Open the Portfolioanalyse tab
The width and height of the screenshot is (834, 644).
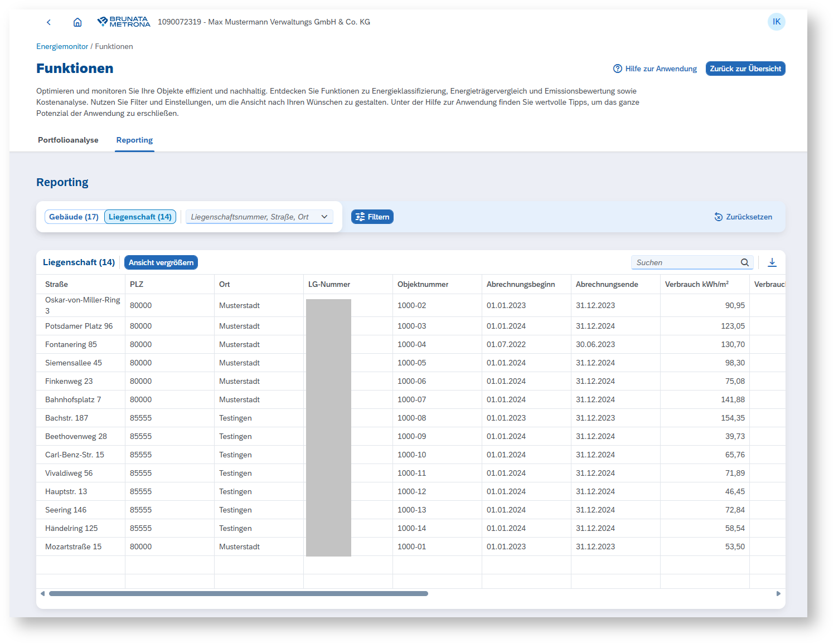68,140
